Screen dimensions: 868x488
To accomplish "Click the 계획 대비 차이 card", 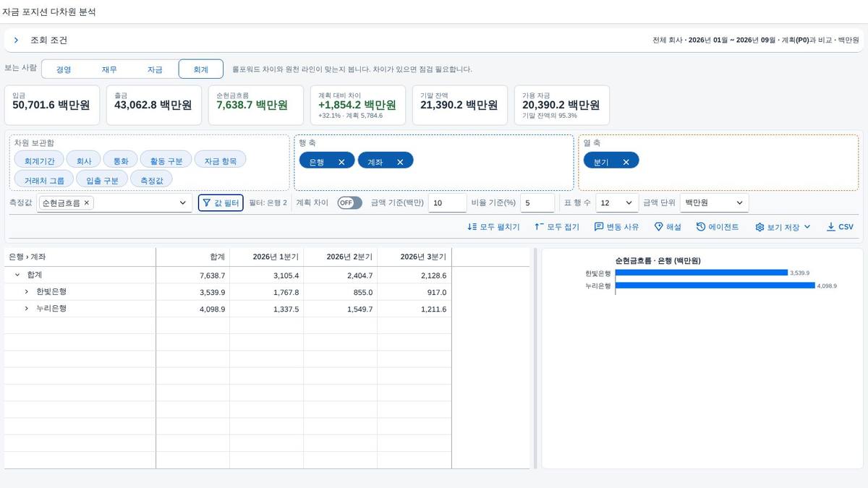I will click(x=358, y=105).
